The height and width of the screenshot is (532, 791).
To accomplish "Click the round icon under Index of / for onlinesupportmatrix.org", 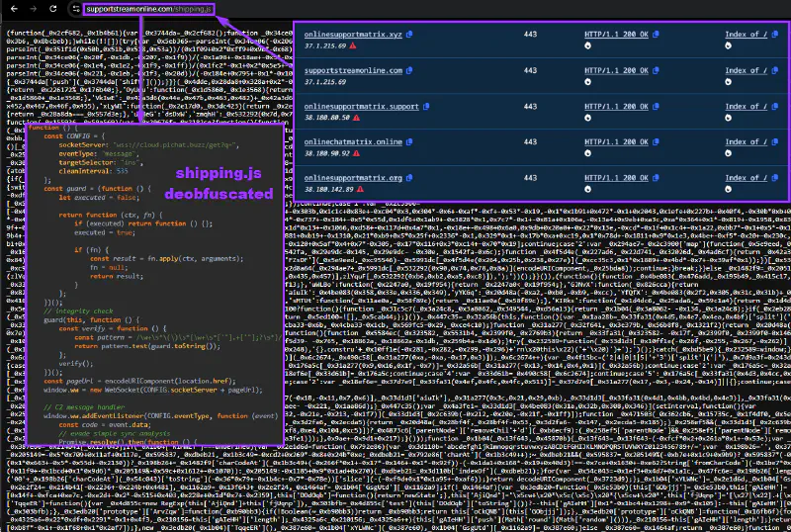I will coord(728,189).
